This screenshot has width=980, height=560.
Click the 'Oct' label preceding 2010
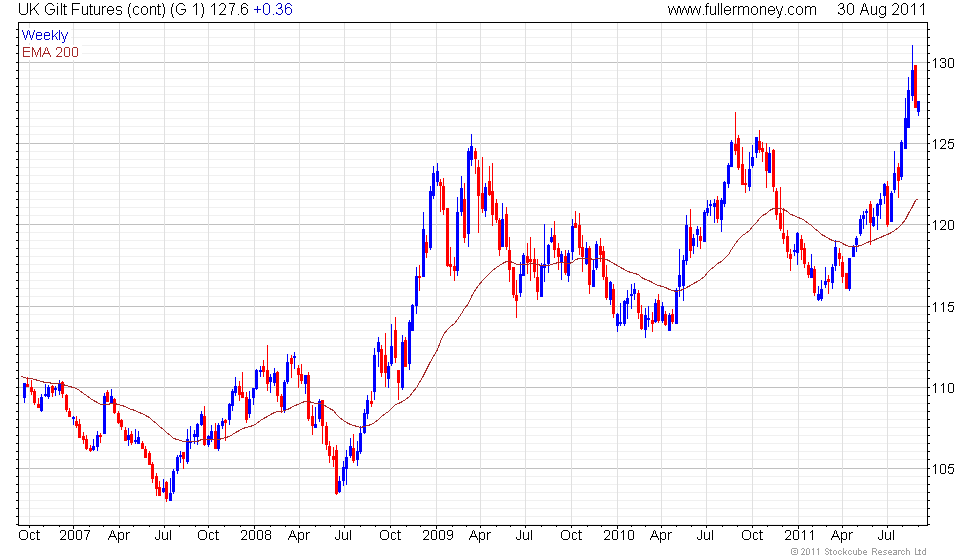[x=571, y=535]
